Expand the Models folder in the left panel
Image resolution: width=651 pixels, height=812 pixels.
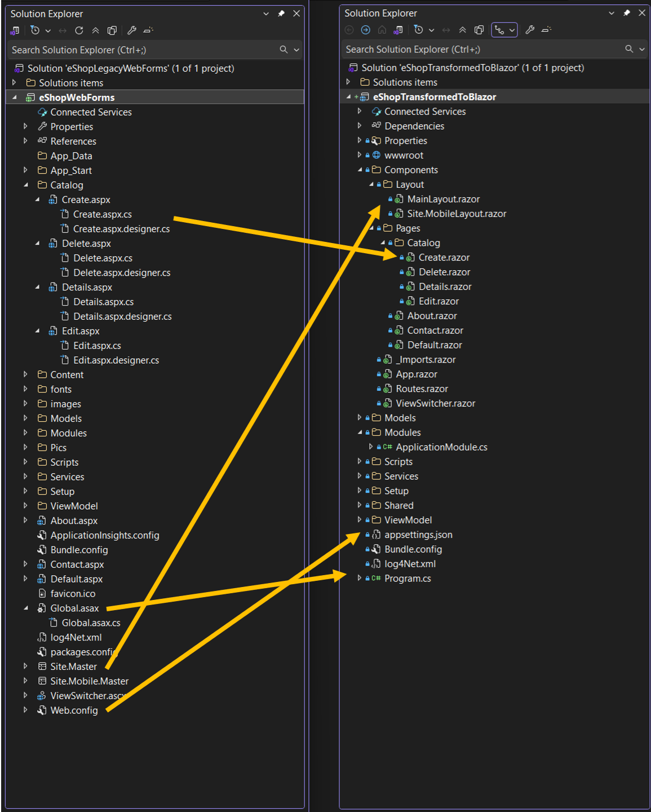point(25,418)
